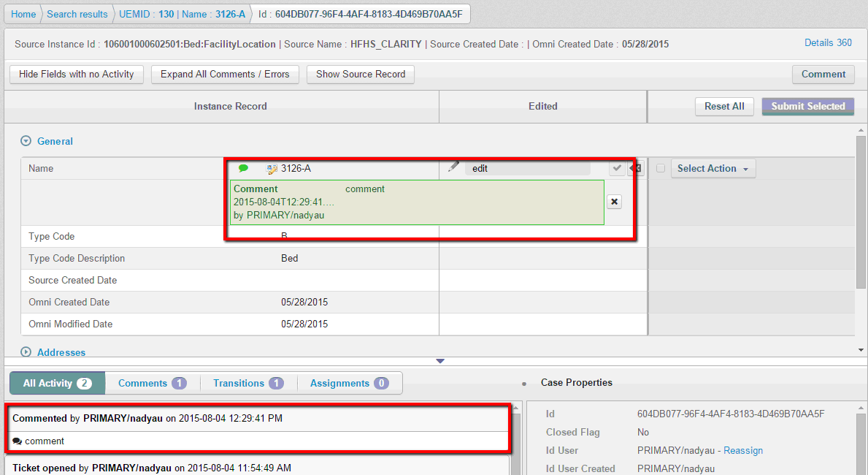
Task: Confirm the edit with the checkmark icon
Action: pyautogui.click(x=617, y=169)
